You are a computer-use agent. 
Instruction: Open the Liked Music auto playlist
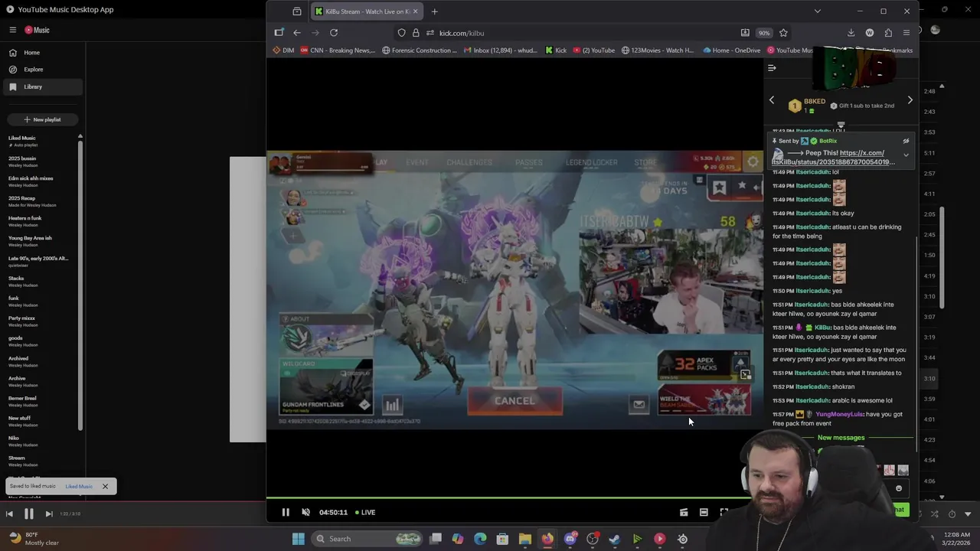pyautogui.click(x=38, y=142)
